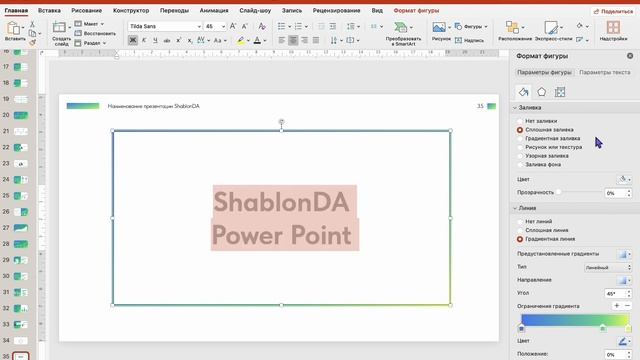Decrease font size with the smaller A icon
The height and width of the screenshot is (360, 640).
point(245,26)
